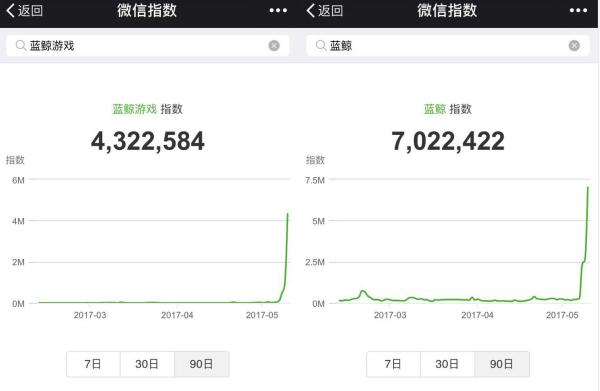Tap the green 蓝鲸游戏 指数 heading
Screen dimensions: 600x391
pyautogui.click(x=147, y=109)
